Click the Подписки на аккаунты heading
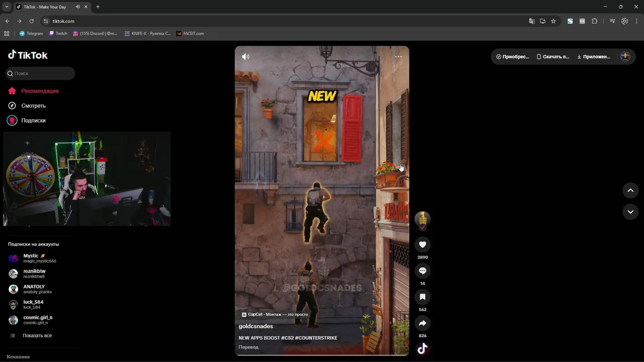The width and height of the screenshot is (644, 362). click(x=33, y=244)
